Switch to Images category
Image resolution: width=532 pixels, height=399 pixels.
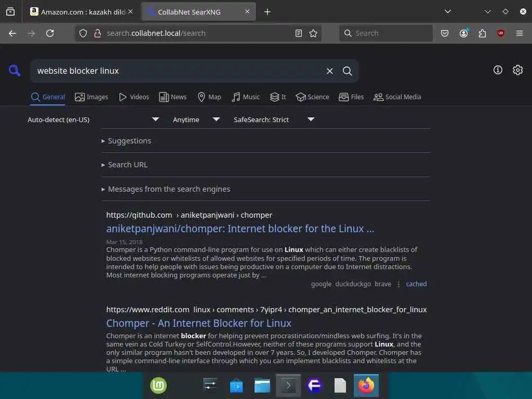pos(91,97)
